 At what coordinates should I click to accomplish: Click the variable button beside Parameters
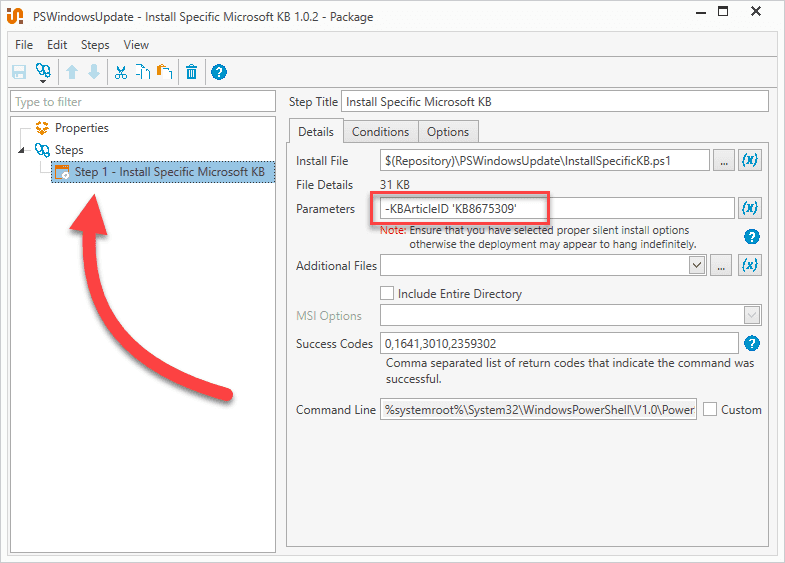(749, 208)
